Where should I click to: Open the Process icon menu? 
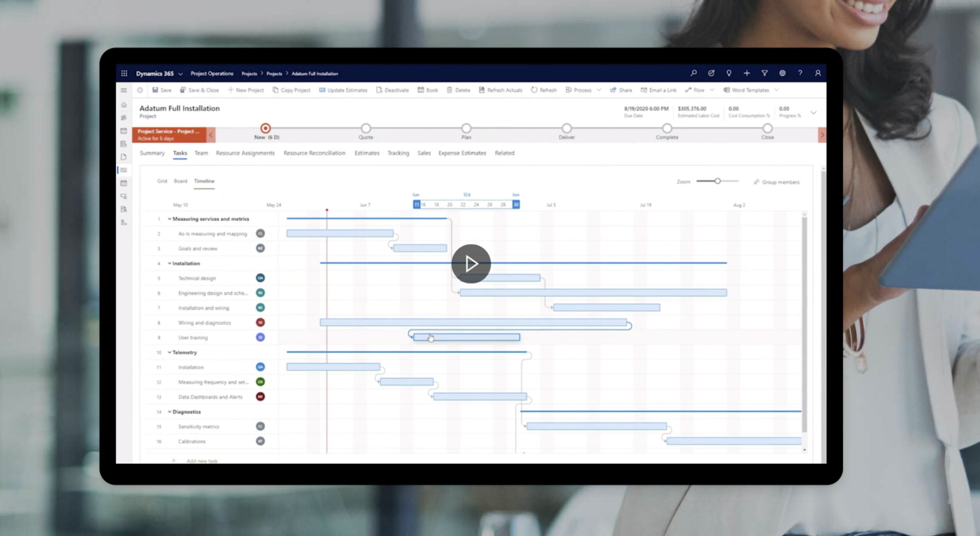coord(598,90)
